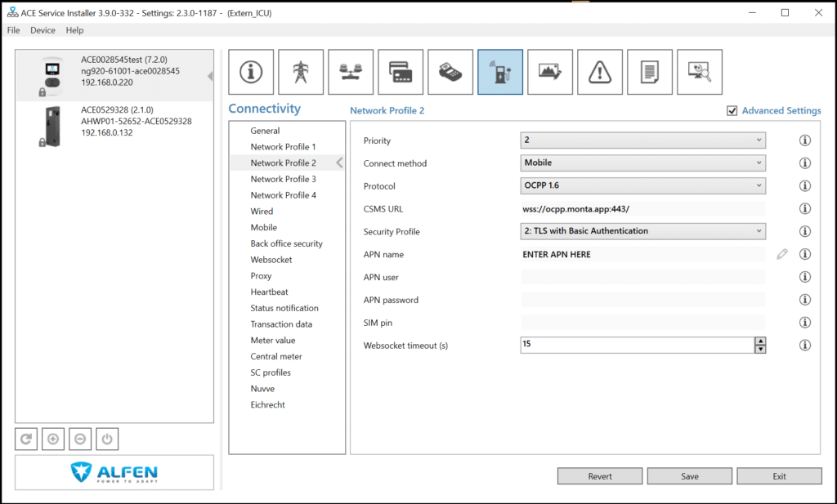This screenshot has height=504, width=837.
Task: Click the add device plus button
Action: (x=53, y=439)
